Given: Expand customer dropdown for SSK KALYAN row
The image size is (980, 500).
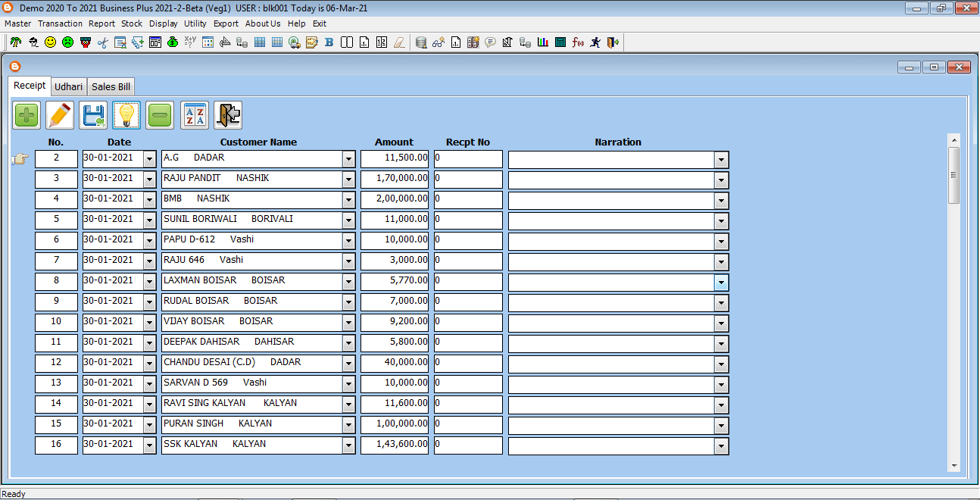Looking at the screenshot, I should [x=348, y=445].
